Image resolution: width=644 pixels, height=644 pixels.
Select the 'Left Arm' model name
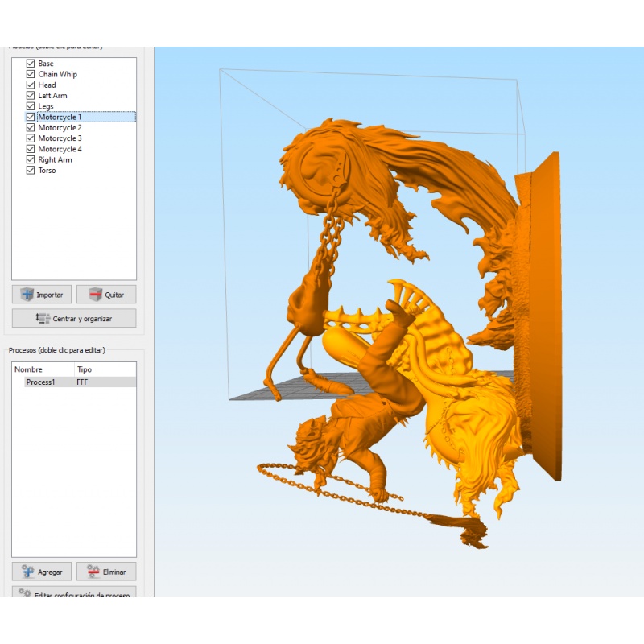click(x=52, y=95)
